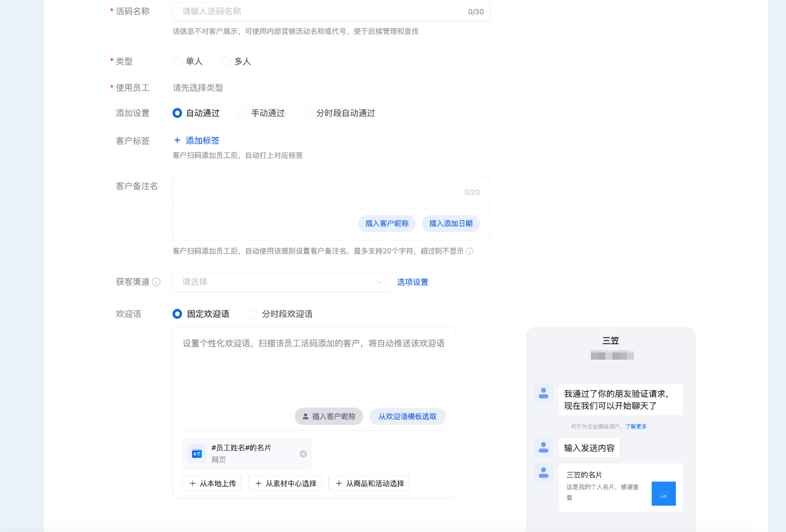Click the business card icon of #员工姓名#的名片
This screenshot has height=532, width=786.
tap(197, 454)
